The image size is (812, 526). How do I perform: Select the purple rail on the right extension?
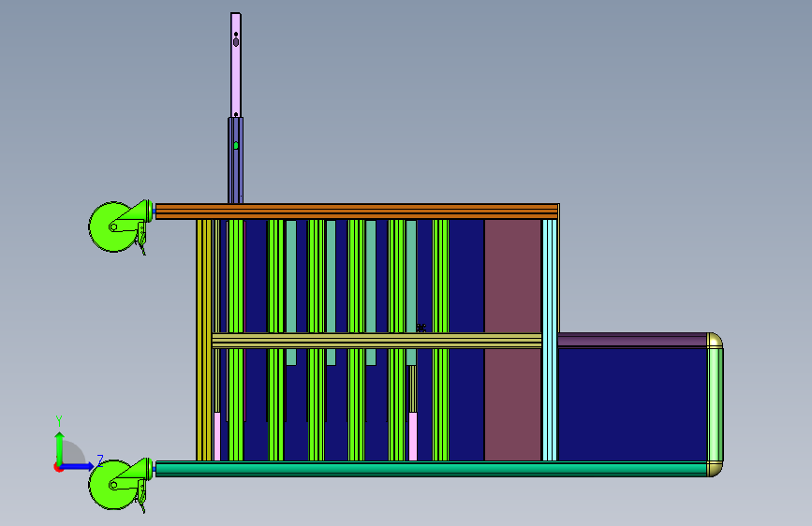click(x=632, y=340)
